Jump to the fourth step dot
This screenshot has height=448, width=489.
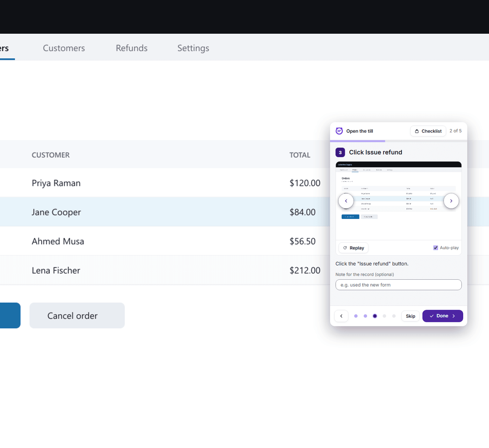(x=384, y=316)
